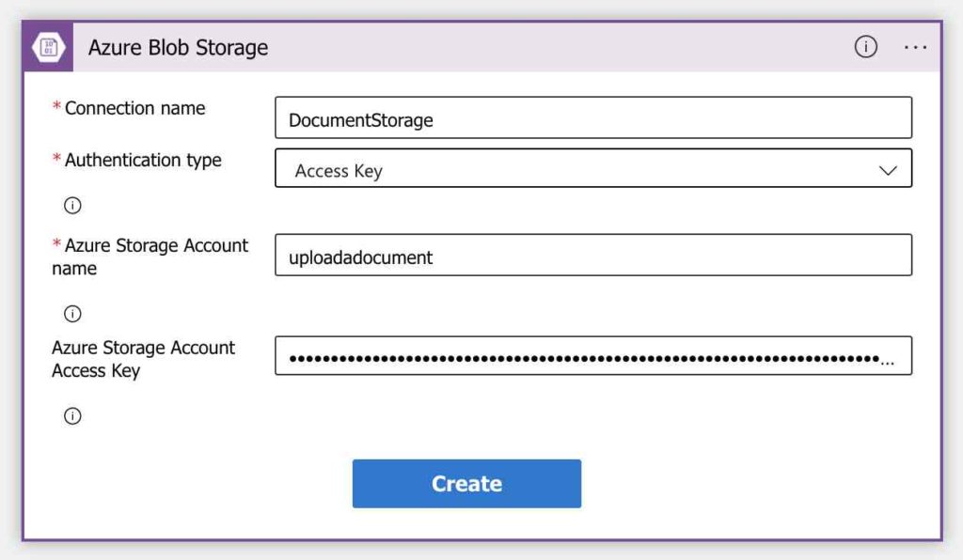Click into the Connection name field
Screen dimensions: 963x560
pyautogui.click(x=592, y=117)
